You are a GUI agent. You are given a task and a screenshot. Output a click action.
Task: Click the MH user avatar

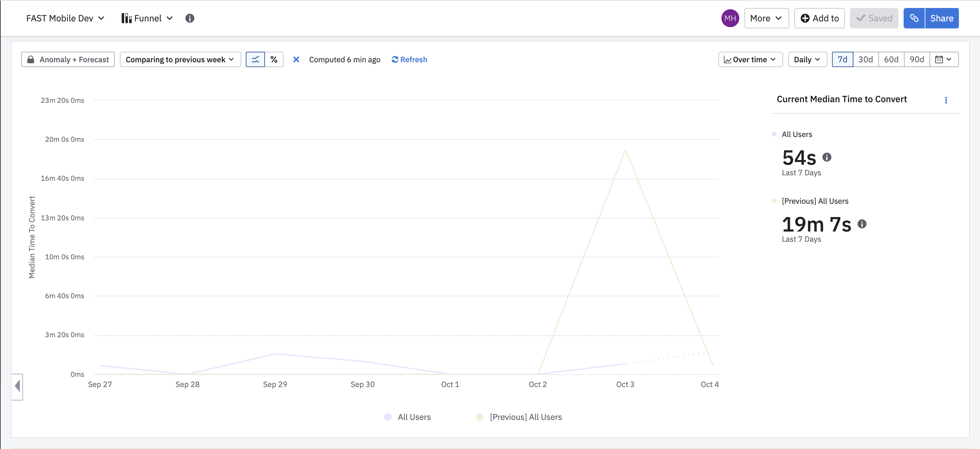point(730,18)
